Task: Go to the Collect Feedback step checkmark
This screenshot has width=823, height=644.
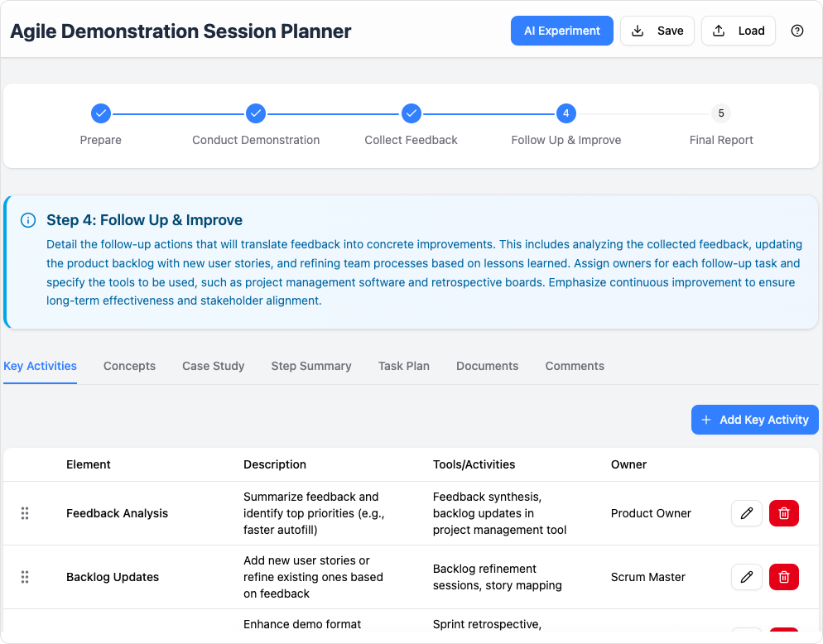Action: 411,113
